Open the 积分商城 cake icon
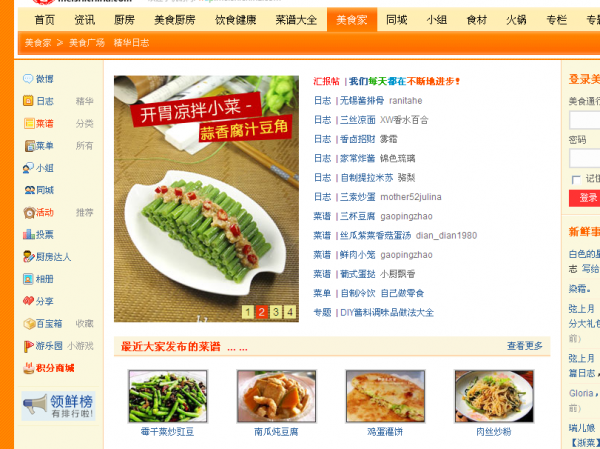Viewport: 600px width, 449px height. click(x=29, y=368)
